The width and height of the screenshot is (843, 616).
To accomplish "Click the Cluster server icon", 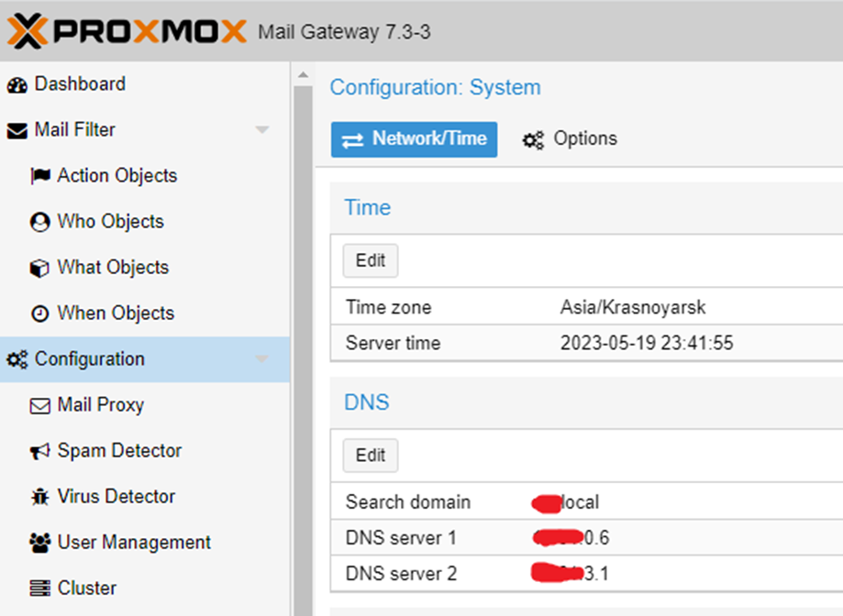I will [39, 588].
